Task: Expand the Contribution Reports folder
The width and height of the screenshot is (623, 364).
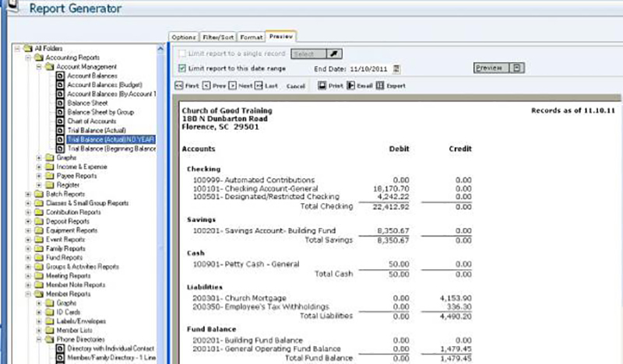Action: 28,212
